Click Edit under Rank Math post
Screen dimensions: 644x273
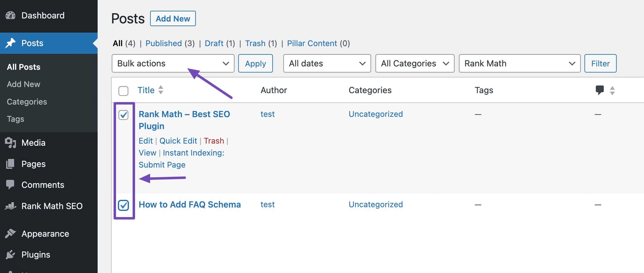[145, 141]
